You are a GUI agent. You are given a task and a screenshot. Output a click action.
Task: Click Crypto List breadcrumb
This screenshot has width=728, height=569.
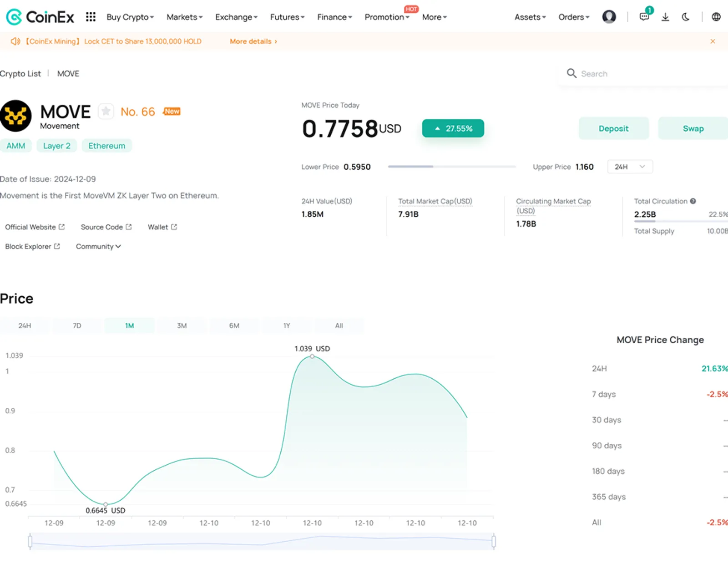point(20,73)
